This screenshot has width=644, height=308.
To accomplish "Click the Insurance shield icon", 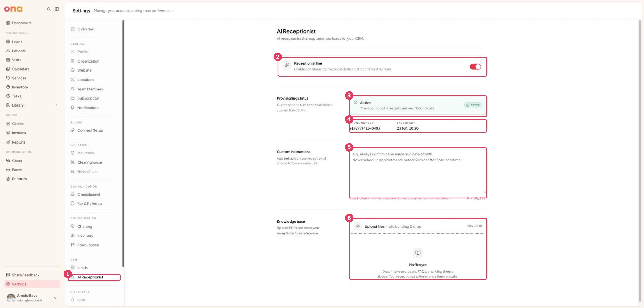I will click(72, 153).
